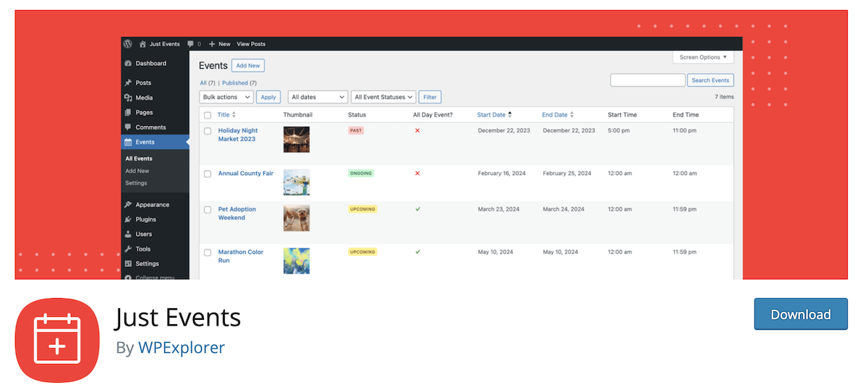Click the Comments icon in sidebar

pyautogui.click(x=128, y=127)
